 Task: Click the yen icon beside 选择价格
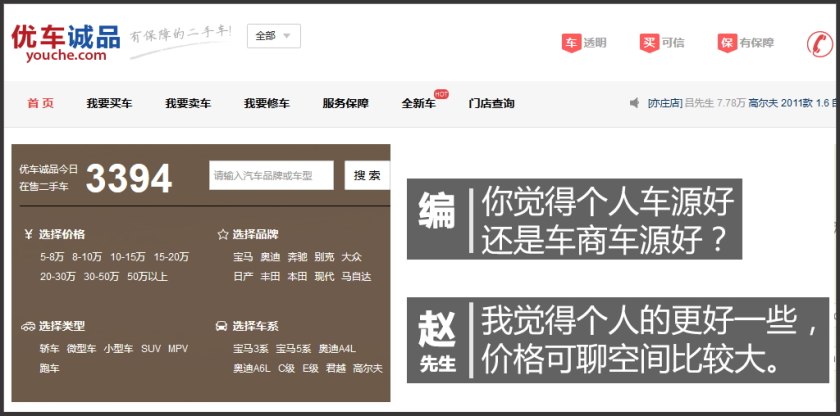28,235
